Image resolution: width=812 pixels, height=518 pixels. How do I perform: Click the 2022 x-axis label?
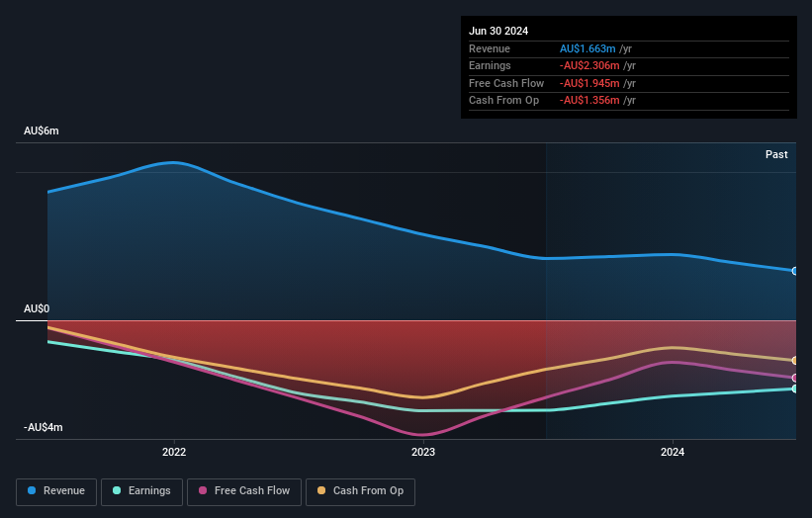click(174, 452)
